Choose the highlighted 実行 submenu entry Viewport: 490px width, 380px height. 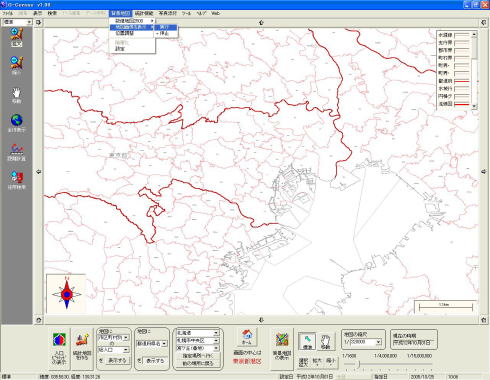tap(166, 27)
